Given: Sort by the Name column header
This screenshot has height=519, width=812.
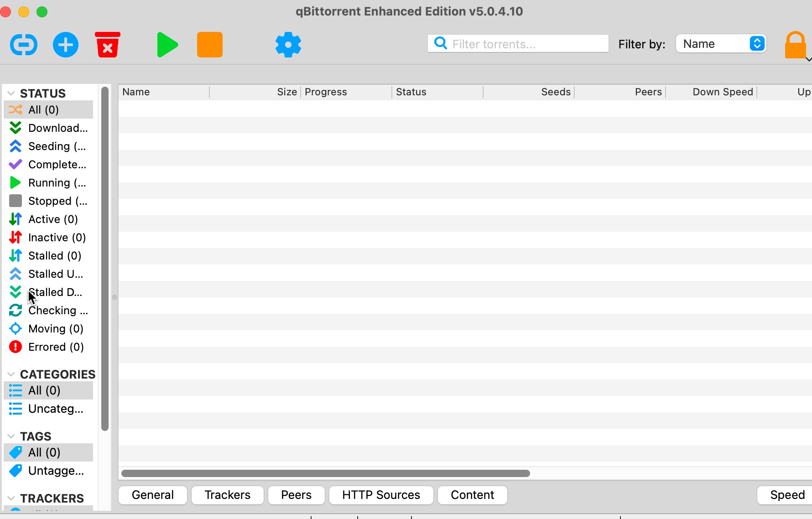Looking at the screenshot, I should pyautogui.click(x=164, y=92).
